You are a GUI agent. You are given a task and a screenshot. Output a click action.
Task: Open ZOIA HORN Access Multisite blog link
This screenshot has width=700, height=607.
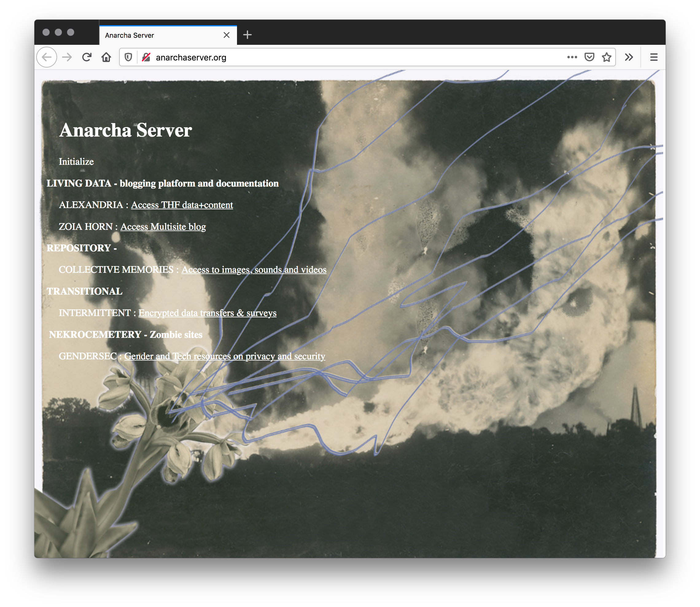click(x=164, y=227)
